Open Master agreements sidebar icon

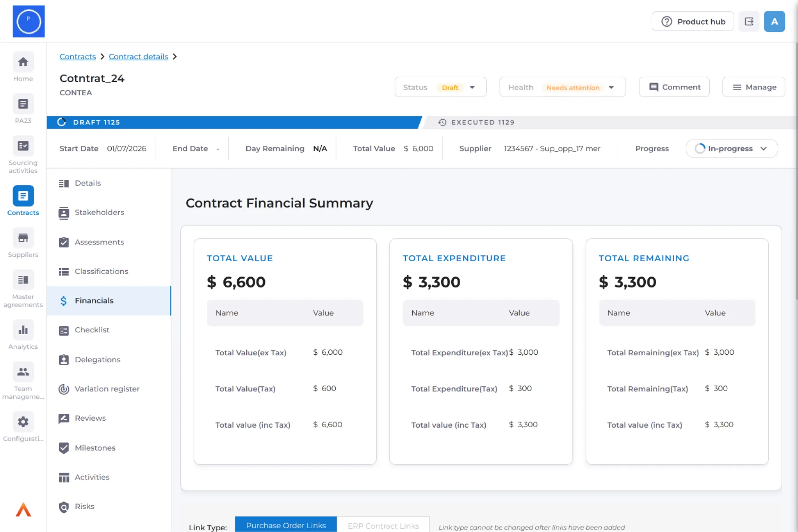pyautogui.click(x=23, y=280)
